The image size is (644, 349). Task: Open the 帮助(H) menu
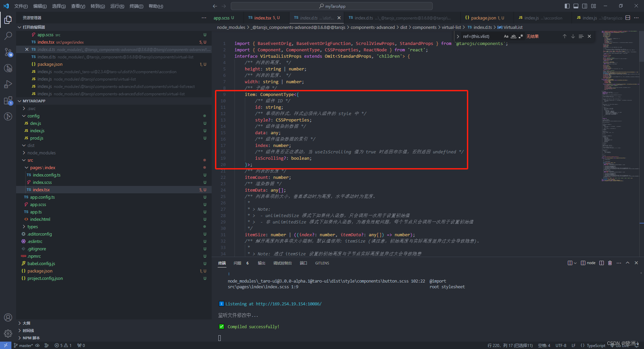[x=156, y=6]
